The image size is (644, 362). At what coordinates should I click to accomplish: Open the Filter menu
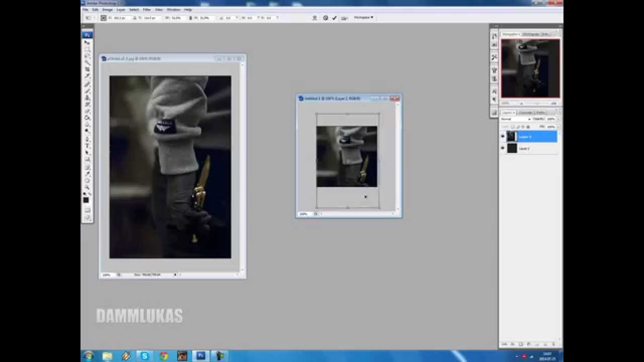[x=146, y=10]
